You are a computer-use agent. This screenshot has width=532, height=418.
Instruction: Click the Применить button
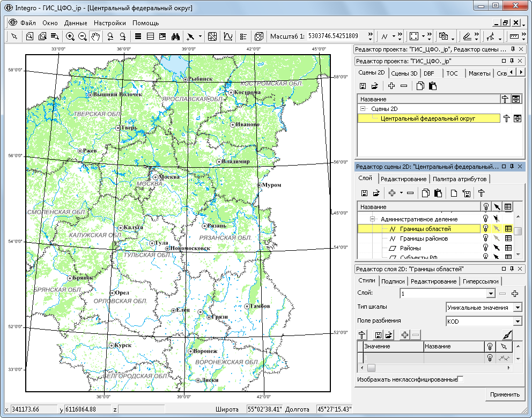click(x=505, y=394)
